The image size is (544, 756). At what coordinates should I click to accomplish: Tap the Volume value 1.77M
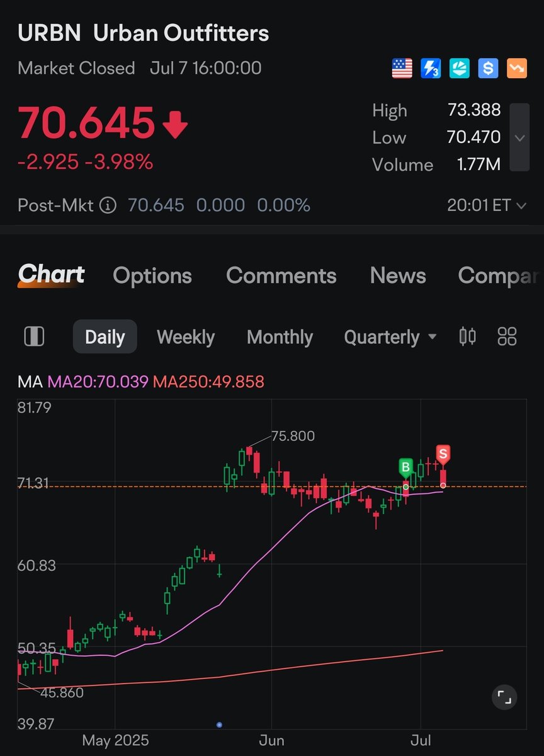pyautogui.click(x=479, y=164)
